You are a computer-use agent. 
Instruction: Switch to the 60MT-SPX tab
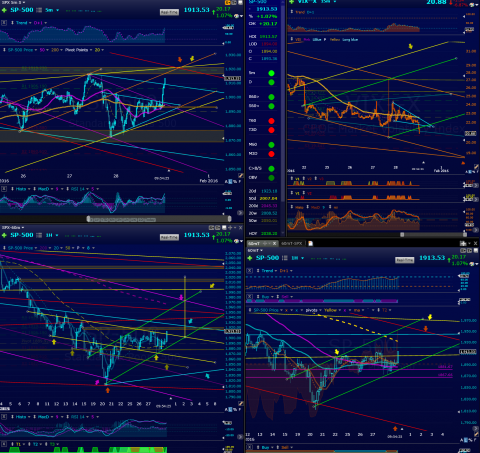coord(291,243)
